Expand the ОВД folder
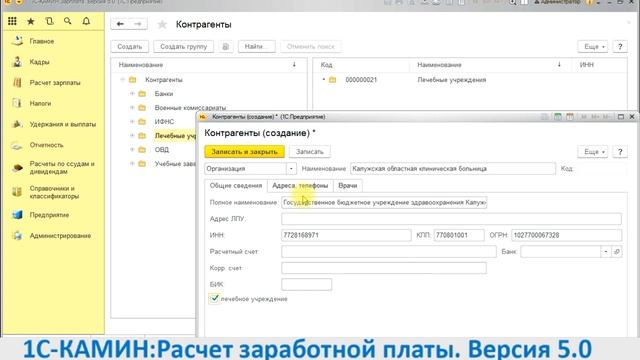The width and height of the screenshot is (640, 360). point(132,150)
